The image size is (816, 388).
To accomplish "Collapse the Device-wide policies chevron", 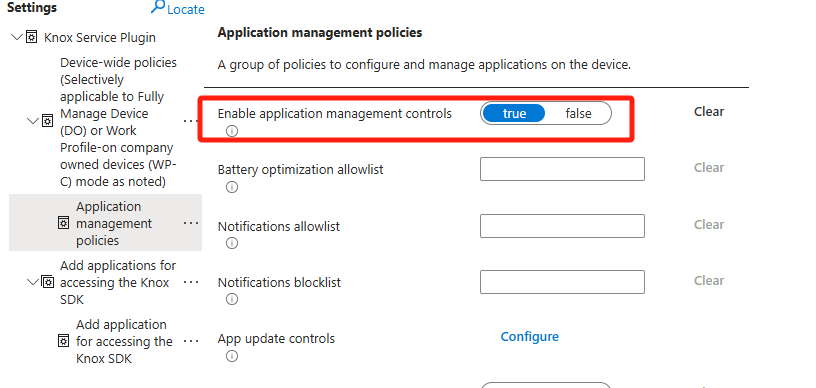I will pos(33,121).
